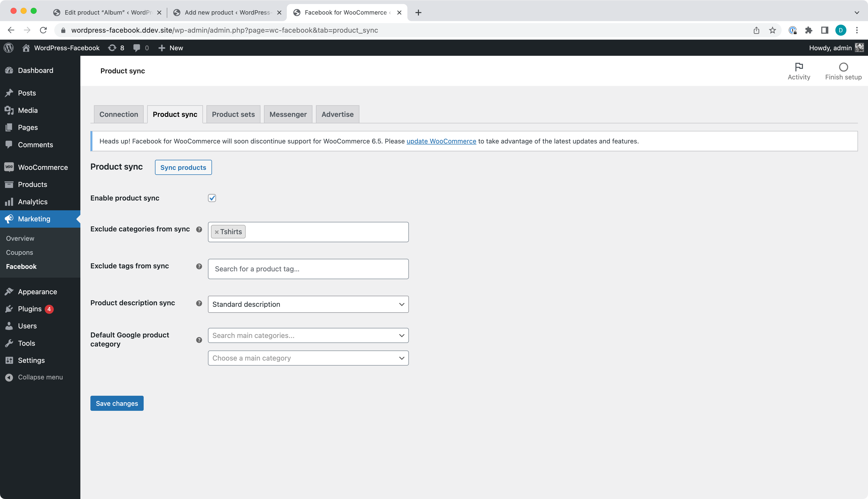Switch to the Advertise tab

click(x=337, y=114)
